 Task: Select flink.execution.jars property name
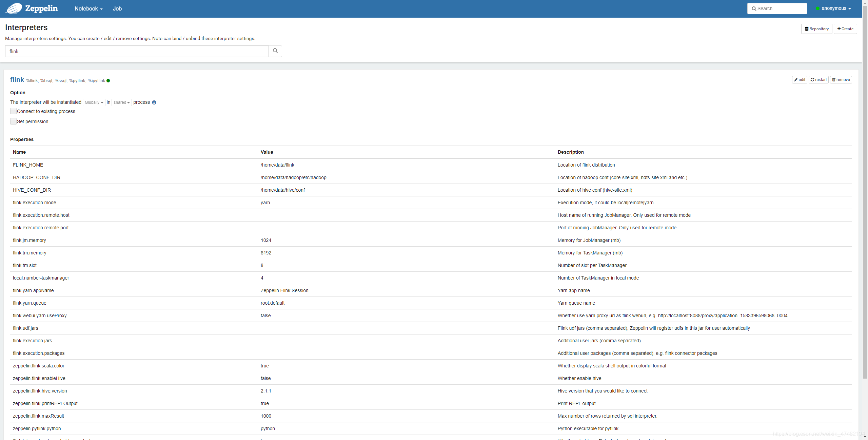33,341
